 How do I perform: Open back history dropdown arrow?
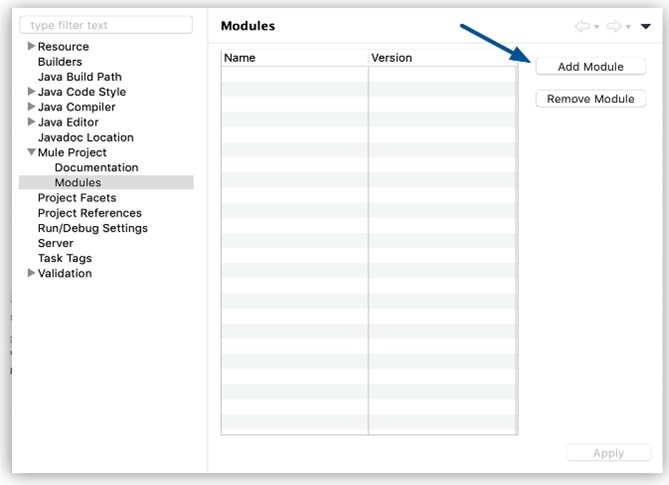pos(597,27)
